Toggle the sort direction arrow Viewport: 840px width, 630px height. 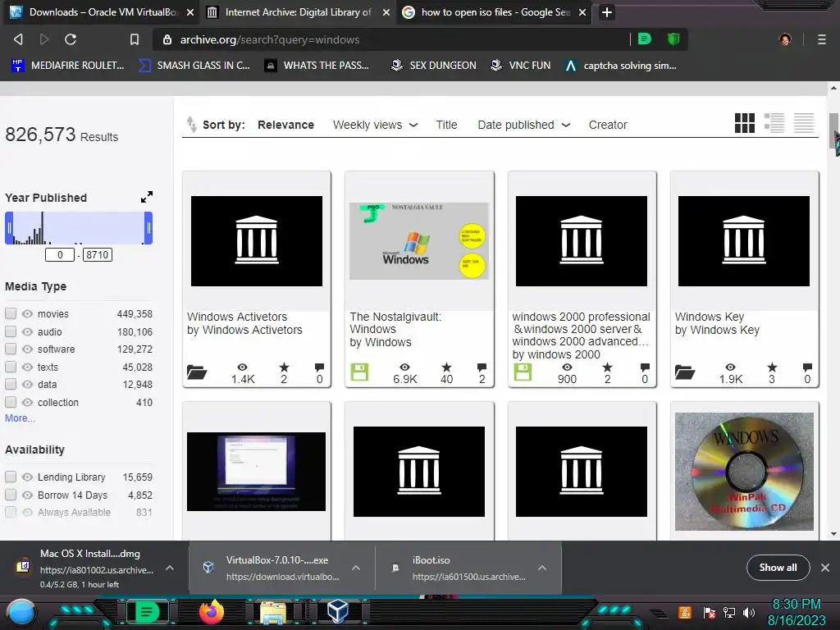click(x=191, y=125)
